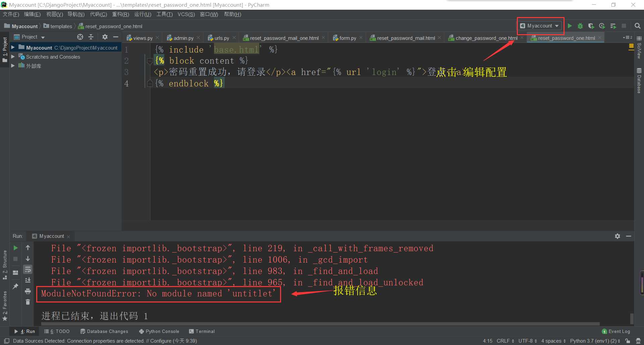Click the down arrow in Run panel
The height and width of the screenshot is (345, 644).
[28, 259]
